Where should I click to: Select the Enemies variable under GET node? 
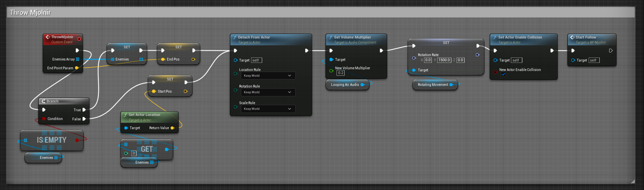139,162
